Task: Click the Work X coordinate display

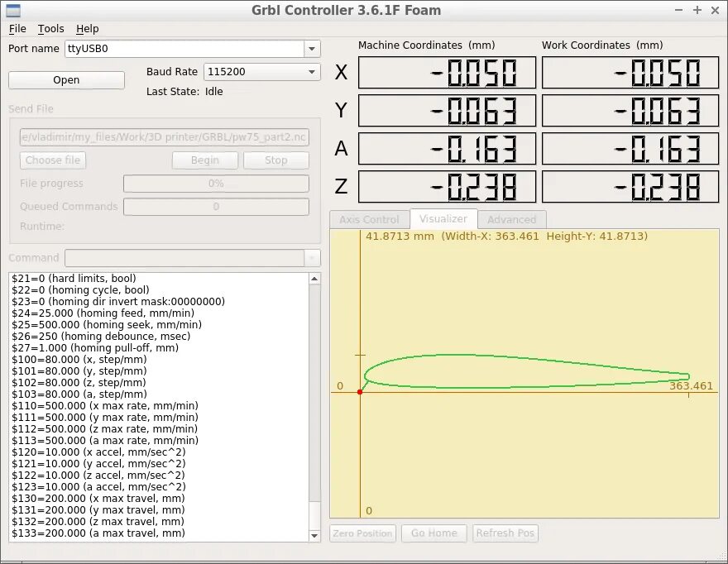Action: click(x=630, y=73)
